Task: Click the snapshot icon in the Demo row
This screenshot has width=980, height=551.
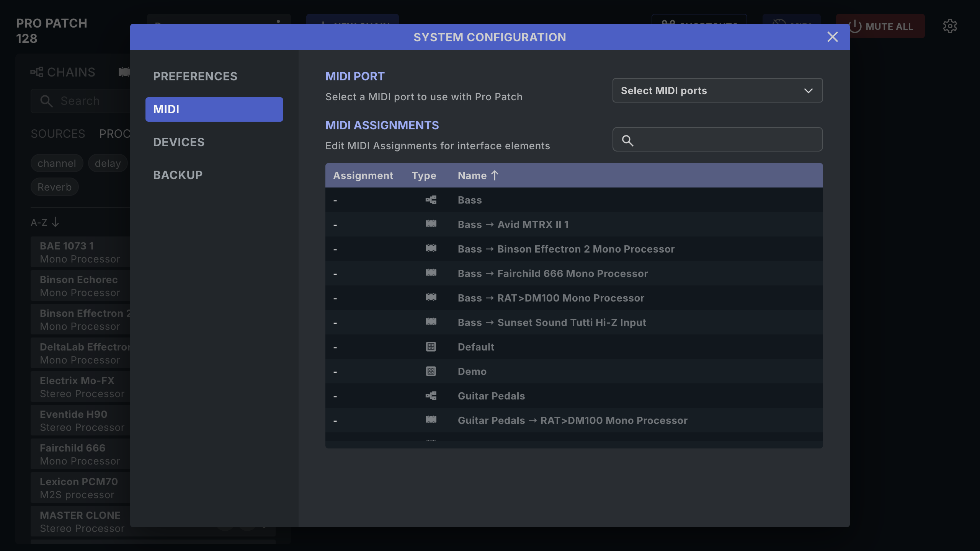Action: [x=431, y=371]
